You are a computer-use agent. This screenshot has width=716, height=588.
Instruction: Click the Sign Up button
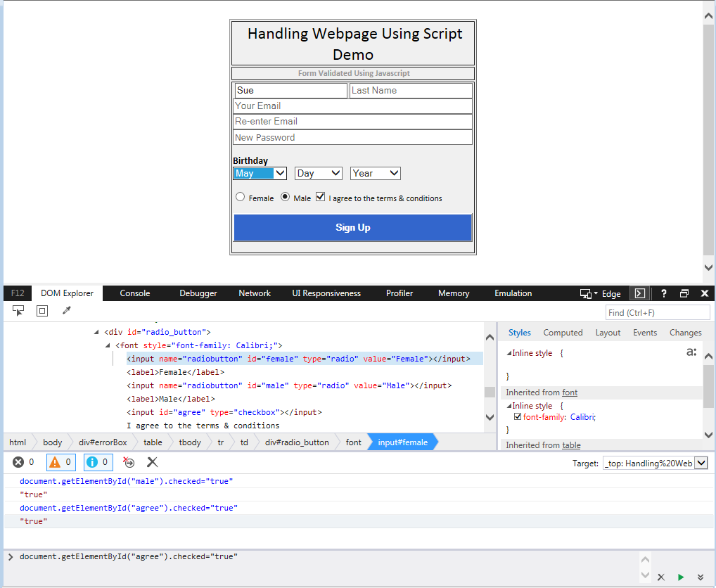coord(352,227)
